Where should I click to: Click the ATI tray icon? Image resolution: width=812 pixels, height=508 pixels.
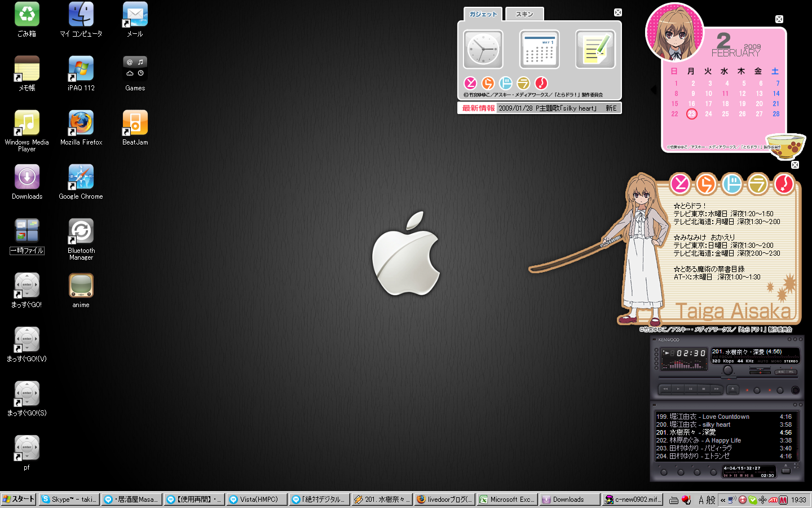773,500
